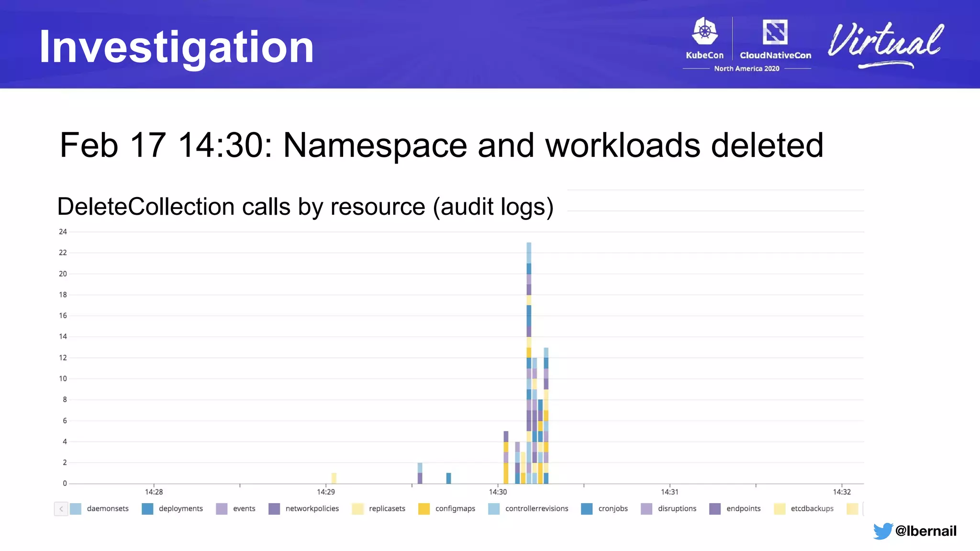Screen dimensions: 980x551
Task: Select the controllerrevisions legend color swatch
Action: 494,509
